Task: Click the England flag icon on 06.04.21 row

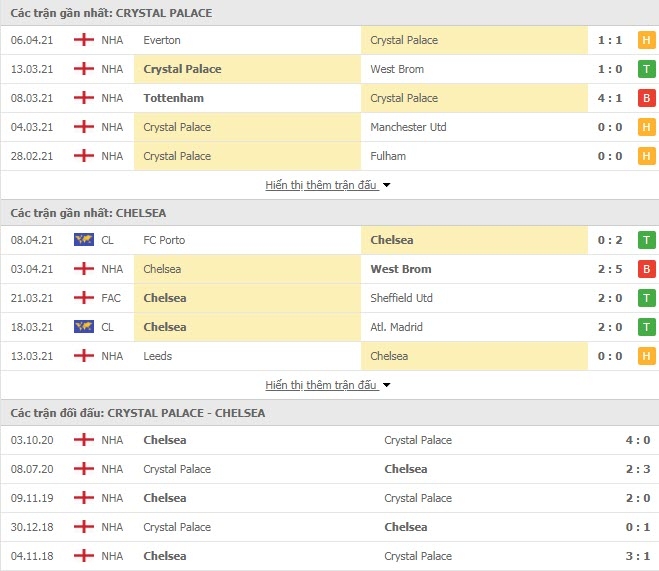Action: point(84,40)
